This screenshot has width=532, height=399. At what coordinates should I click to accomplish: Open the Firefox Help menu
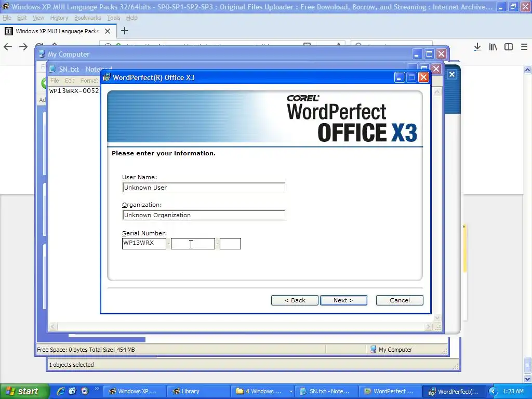coord(131,18)
